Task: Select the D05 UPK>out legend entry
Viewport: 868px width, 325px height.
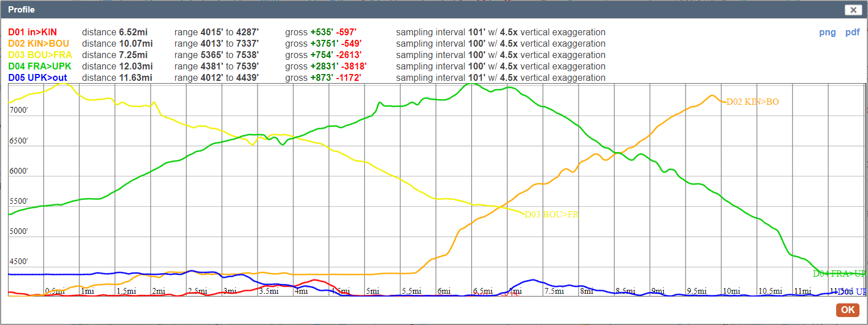Action: click(37, 78)
